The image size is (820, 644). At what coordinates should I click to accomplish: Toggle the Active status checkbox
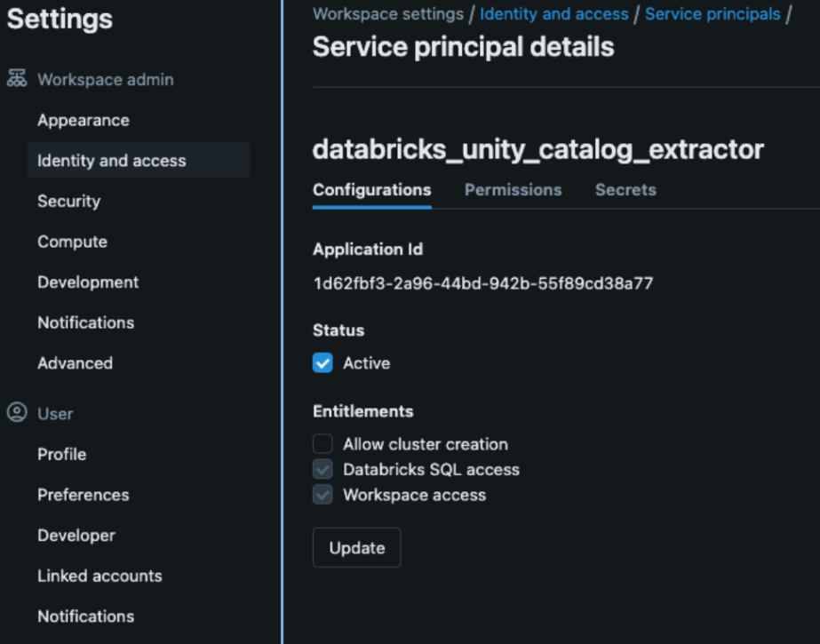point(322,363)
